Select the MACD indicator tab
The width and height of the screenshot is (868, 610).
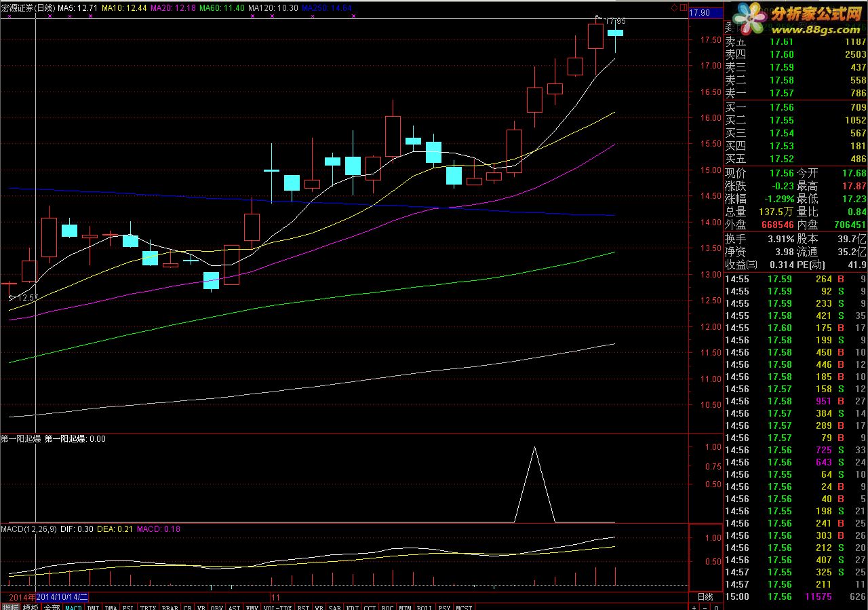click(73, 607)
